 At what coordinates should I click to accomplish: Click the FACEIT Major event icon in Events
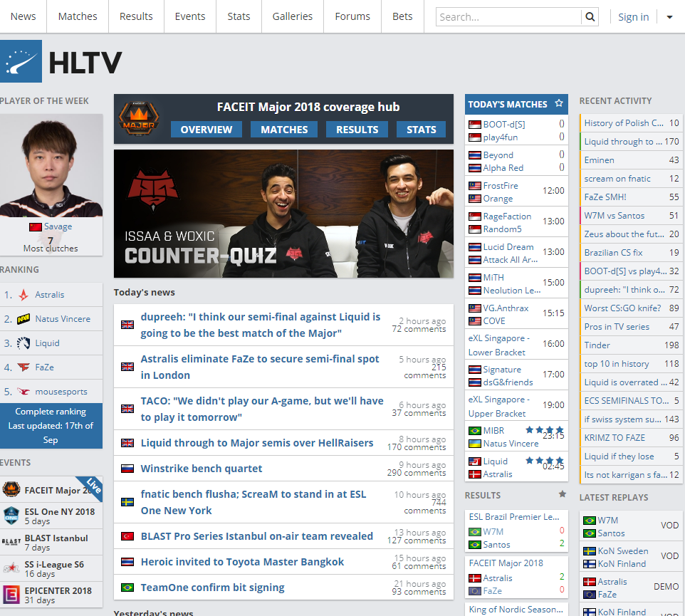[11, 490]
